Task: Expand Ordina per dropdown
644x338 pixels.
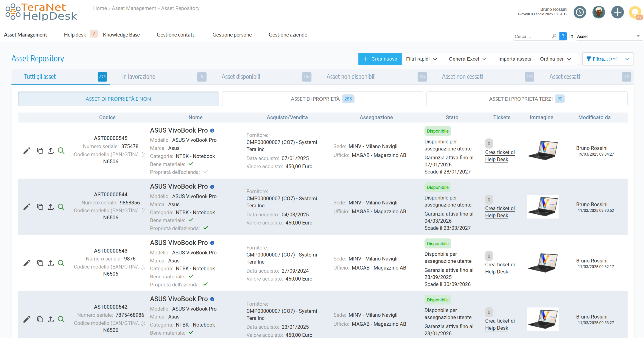Action: click(555, 59)
